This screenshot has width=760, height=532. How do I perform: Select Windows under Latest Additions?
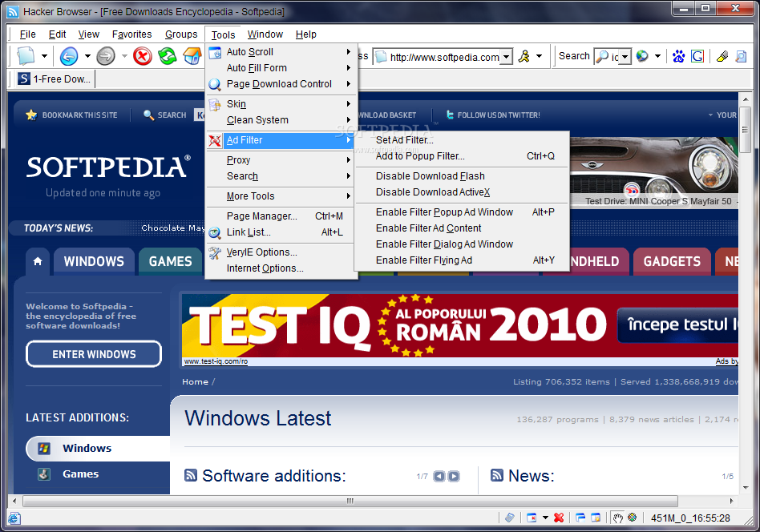click(x=98, y=448)
